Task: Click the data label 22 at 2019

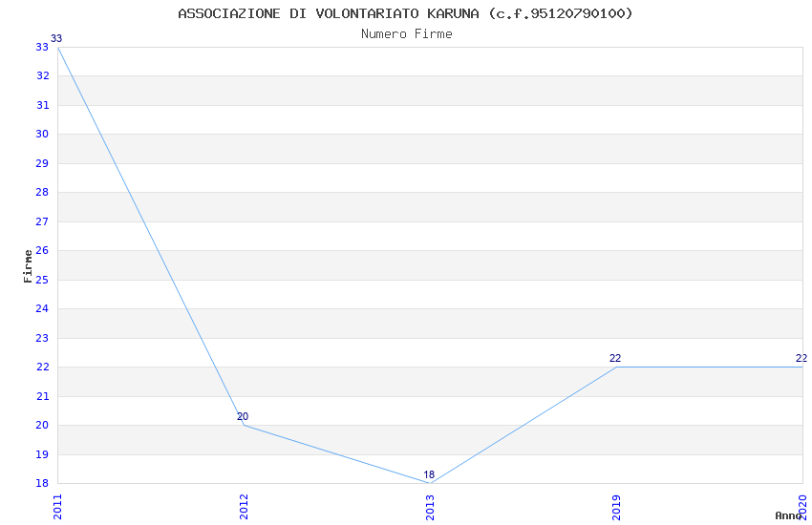Action: click(614, 358)
